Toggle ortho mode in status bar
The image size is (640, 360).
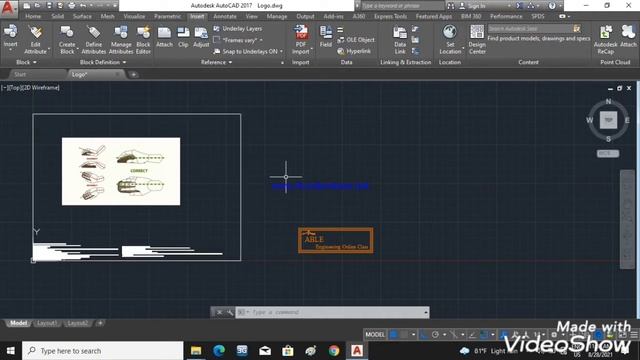click(x=424, y=335)
